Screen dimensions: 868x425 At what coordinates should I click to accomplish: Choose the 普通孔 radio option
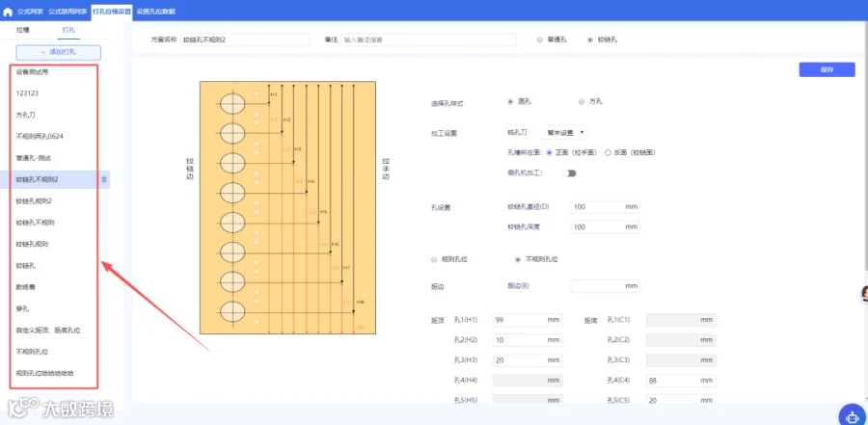pyautogui.click(x=540, y=40)
